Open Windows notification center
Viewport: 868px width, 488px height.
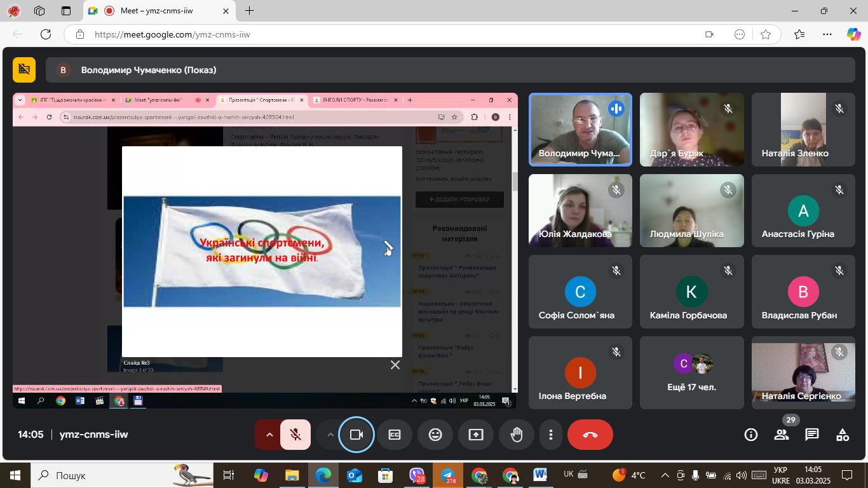coord(847,475)
